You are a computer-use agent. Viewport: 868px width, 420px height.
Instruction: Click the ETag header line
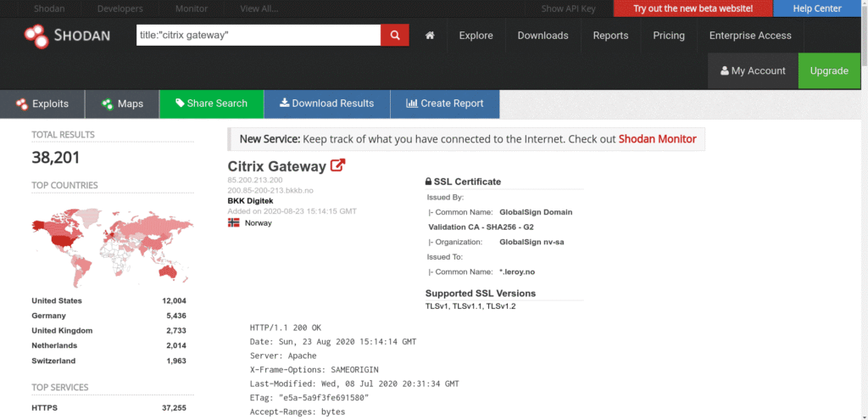point(309,398)
